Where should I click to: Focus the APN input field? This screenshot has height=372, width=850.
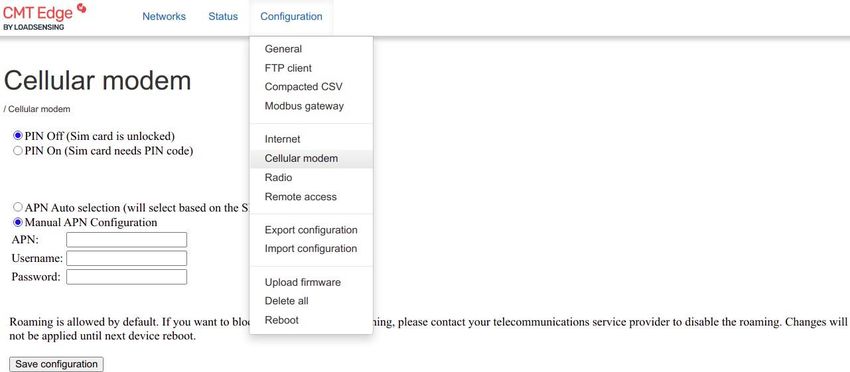tap(126, 240)
